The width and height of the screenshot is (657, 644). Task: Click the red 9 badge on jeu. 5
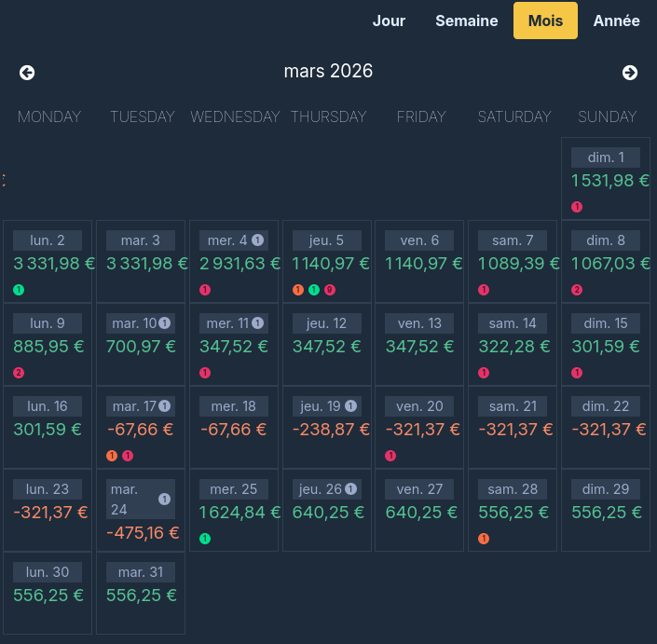pos(330,290)
